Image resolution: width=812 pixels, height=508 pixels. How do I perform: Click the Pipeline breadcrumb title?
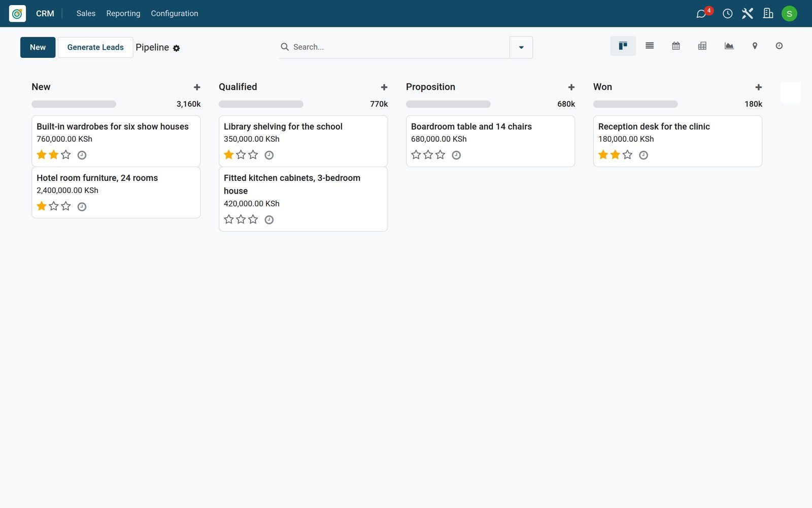pos(152,47)
